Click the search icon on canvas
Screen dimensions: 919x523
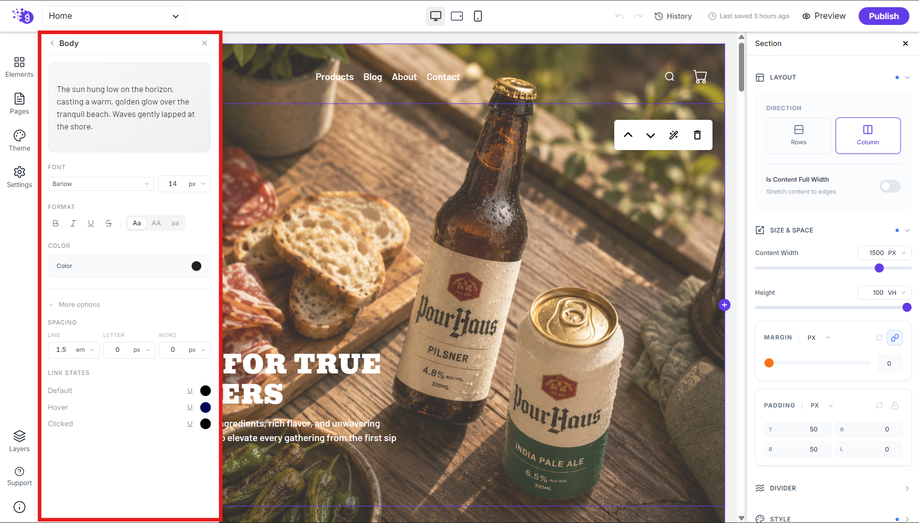click(x=669, y=76)
